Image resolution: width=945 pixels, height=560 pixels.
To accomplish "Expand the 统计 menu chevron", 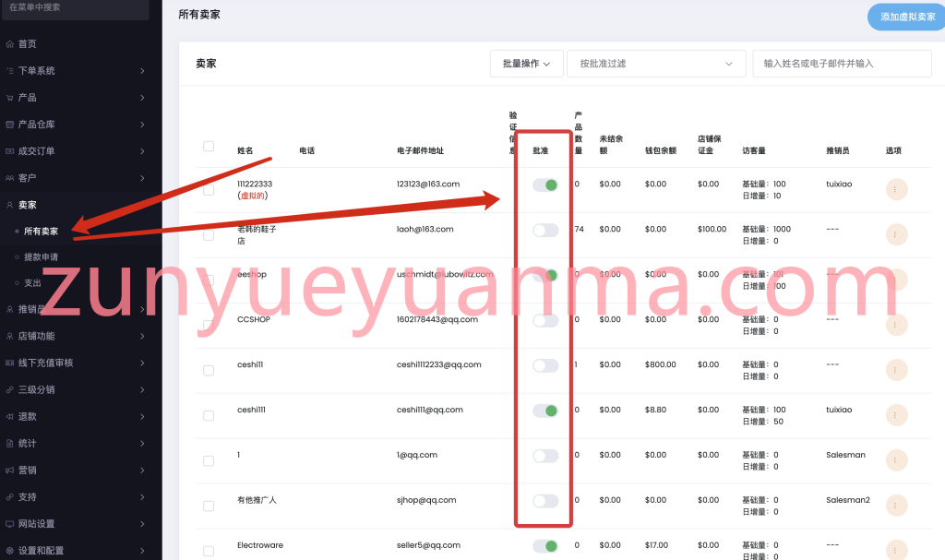I will (x=142, y=443).
